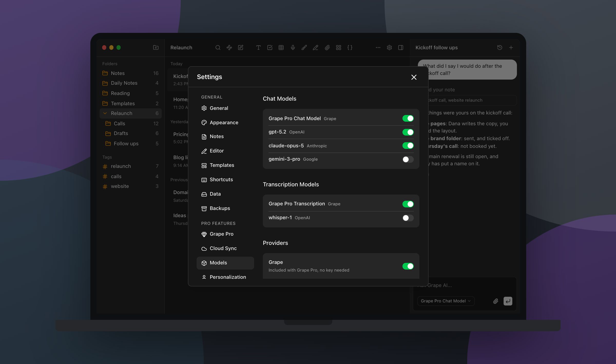Enable the whisper-1 OpenAI transcription model
The image size is (616, 364).
tap(408, 218)
